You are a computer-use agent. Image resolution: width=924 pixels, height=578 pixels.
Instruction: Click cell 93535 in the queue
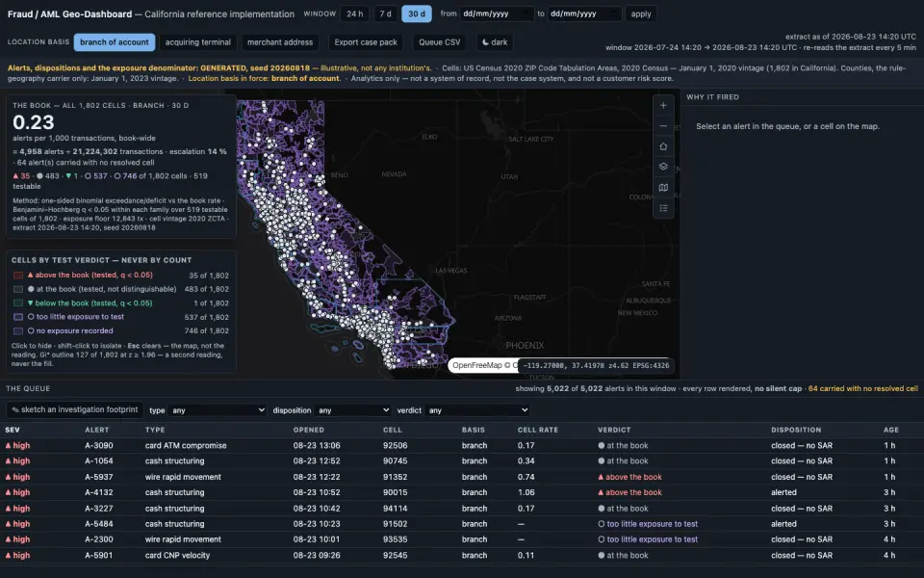(x=395, y=539)
